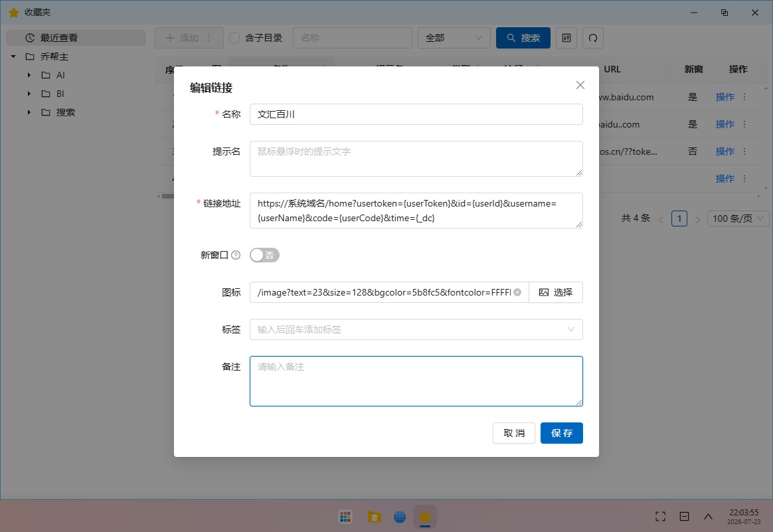Go to page 1 in pagination

tap(679, 219)
